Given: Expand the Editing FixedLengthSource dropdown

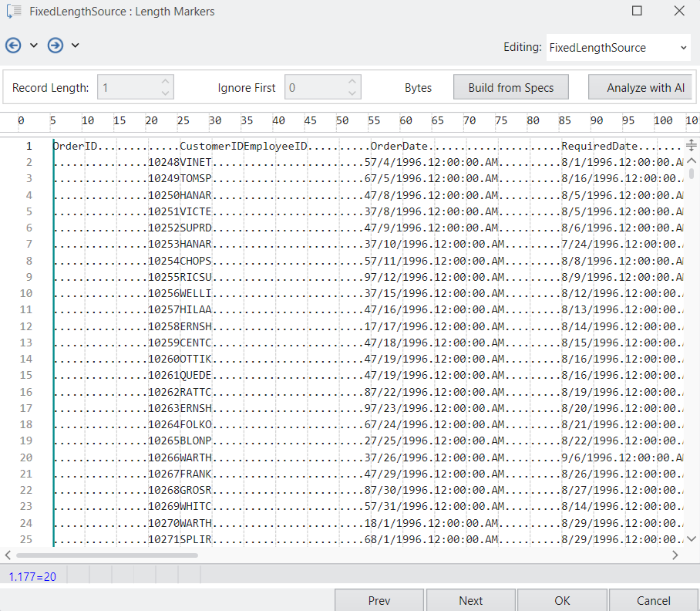Looking at the screenshot, I should click(x=684, y=48).
